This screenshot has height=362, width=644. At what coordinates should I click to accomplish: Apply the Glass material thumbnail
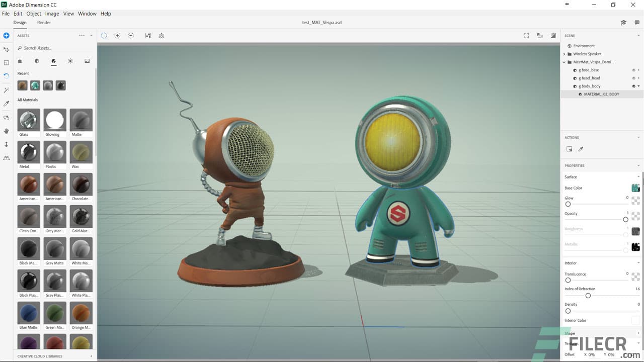(x=28, y=121)
